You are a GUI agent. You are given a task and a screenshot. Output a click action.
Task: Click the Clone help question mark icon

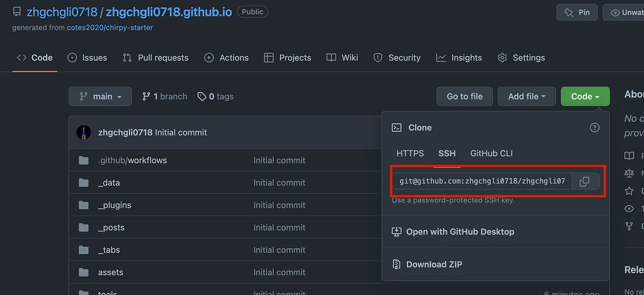click(594, 128)
